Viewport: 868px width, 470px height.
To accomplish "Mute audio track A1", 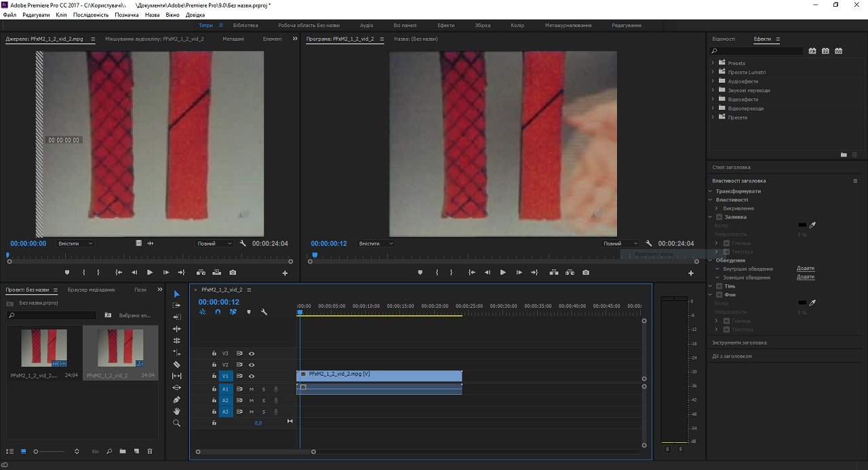I will [252, 389].
